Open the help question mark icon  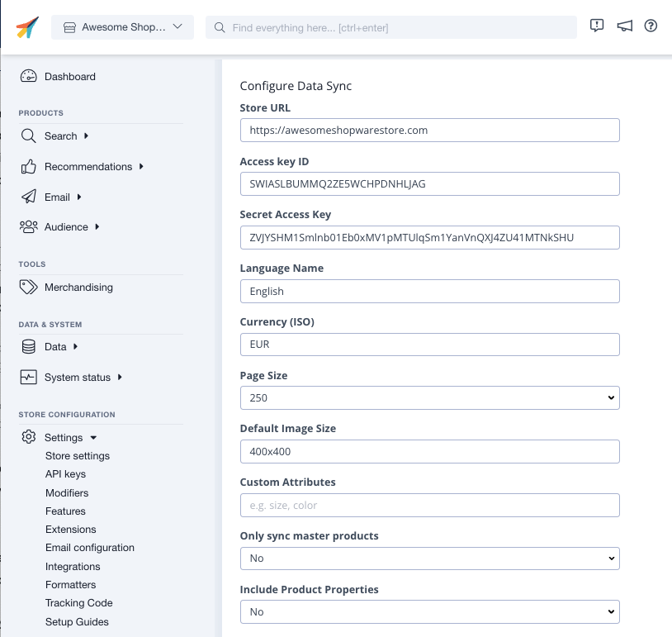tap(651, 26)
